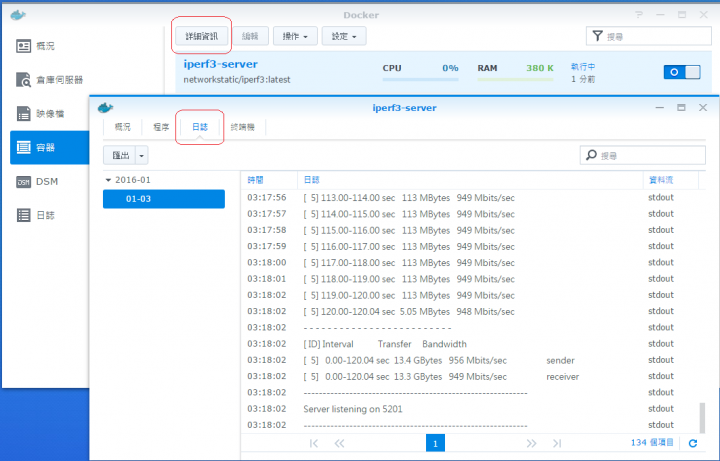Select the sender summary log row

click(471, 360)
